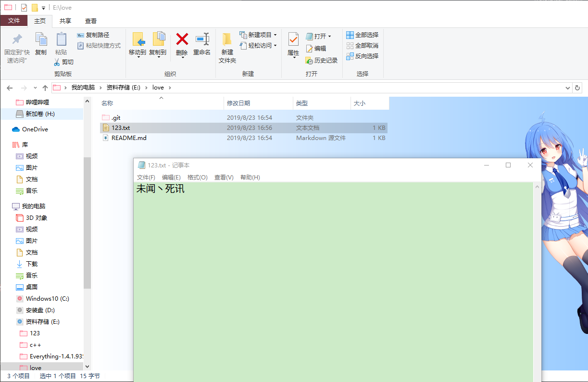This screenshot has height=382, width=588.
Task: Open Notepad's Format menu
Action: coord(197,178)
